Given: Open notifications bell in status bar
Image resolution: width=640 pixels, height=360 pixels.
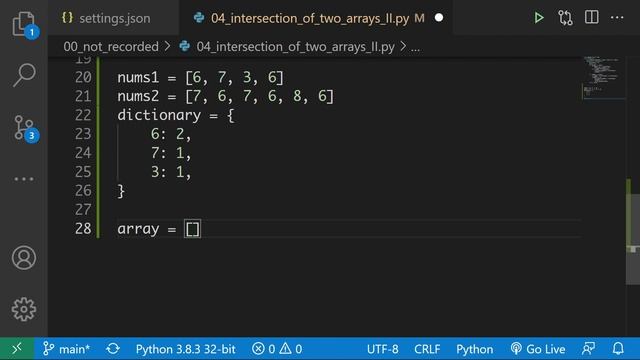Looking at the screenshot, I should [618, 349].
